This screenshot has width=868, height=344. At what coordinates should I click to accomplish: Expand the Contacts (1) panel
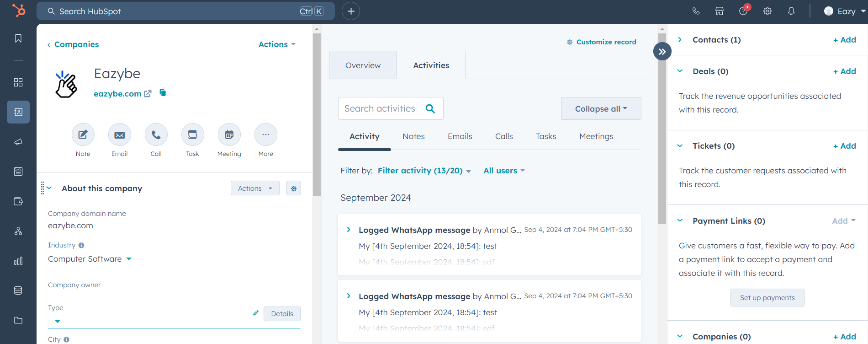coord(680,40)
